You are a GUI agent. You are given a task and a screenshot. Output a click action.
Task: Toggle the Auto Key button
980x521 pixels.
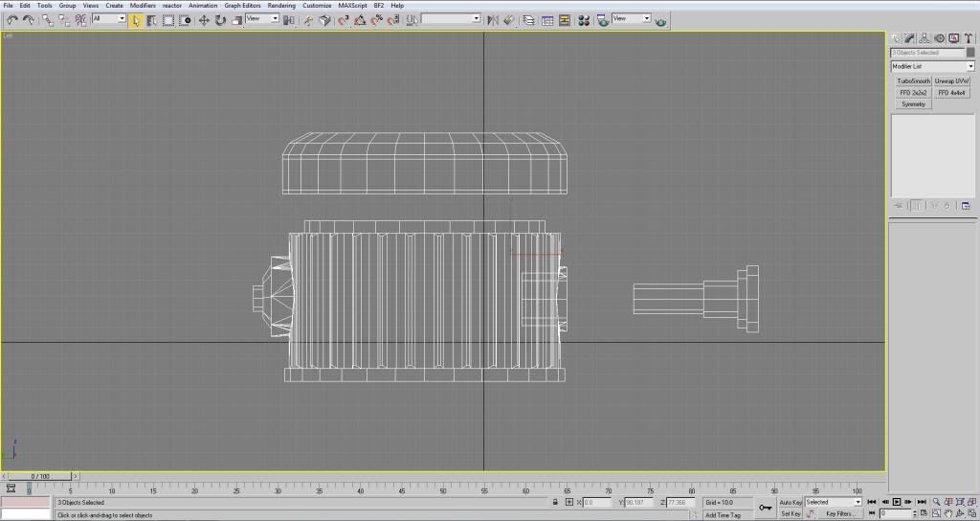tap(791, 502)
